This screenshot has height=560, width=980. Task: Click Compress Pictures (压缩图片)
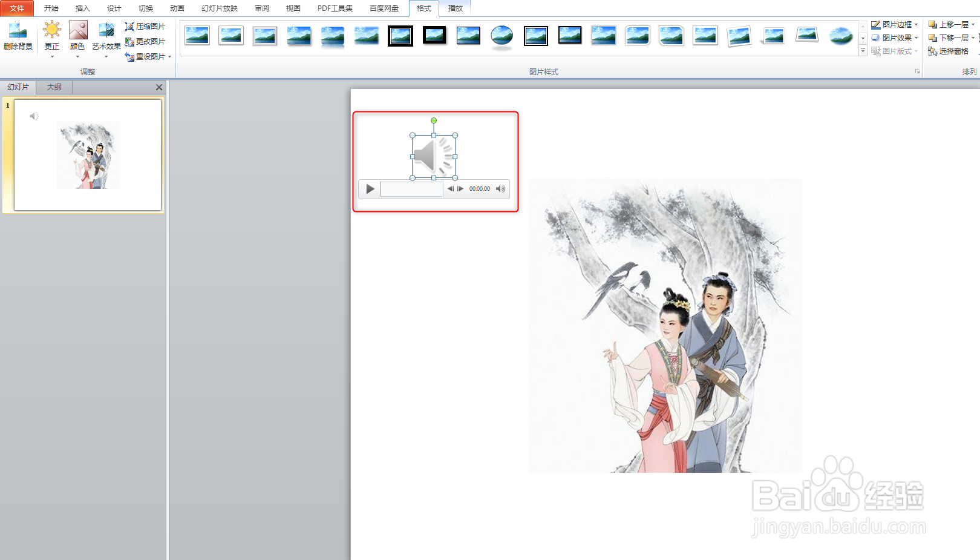click(x=145, y=26)
